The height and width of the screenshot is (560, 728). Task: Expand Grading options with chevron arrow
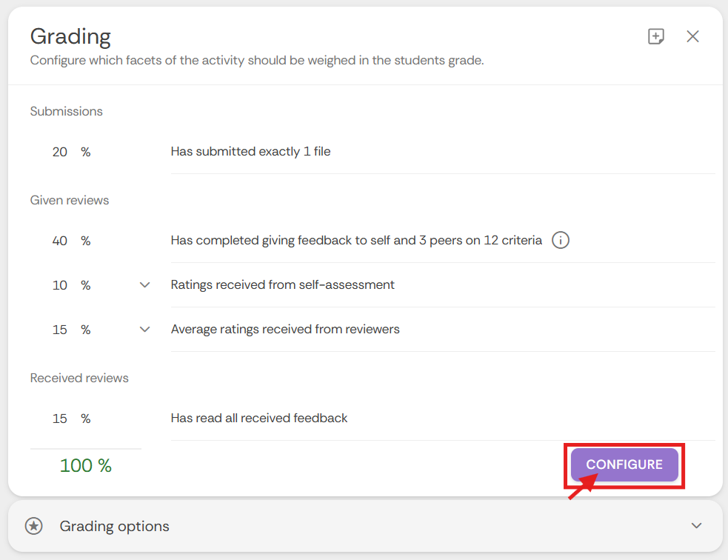tap(696, 526)
